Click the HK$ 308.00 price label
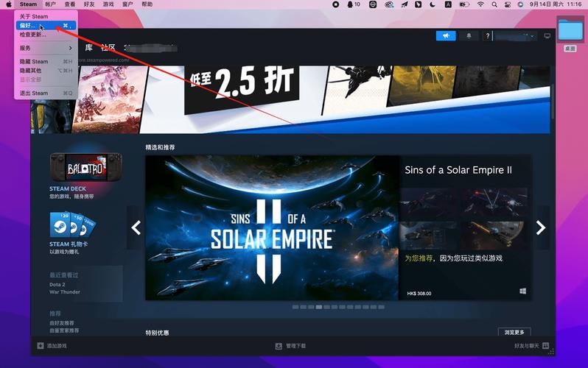 coord(419,294)
